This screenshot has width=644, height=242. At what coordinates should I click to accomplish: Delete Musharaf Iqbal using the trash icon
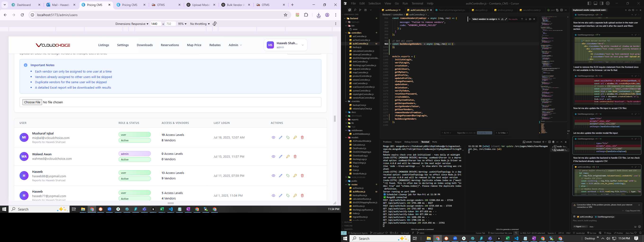pos(302,138)
